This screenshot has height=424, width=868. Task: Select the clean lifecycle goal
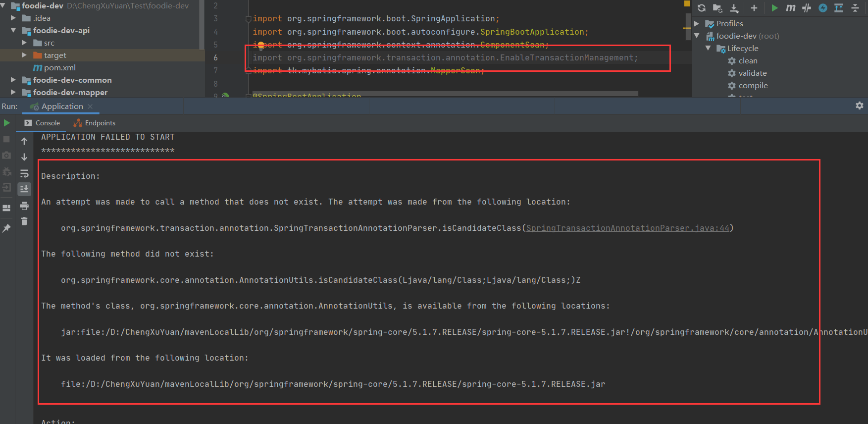[x=743, y=60]
